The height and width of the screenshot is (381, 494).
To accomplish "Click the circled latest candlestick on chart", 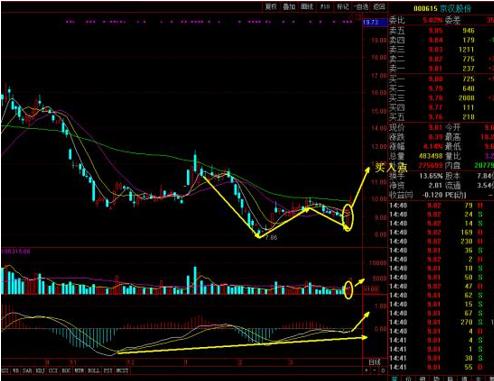I will [x=347, y=217].
